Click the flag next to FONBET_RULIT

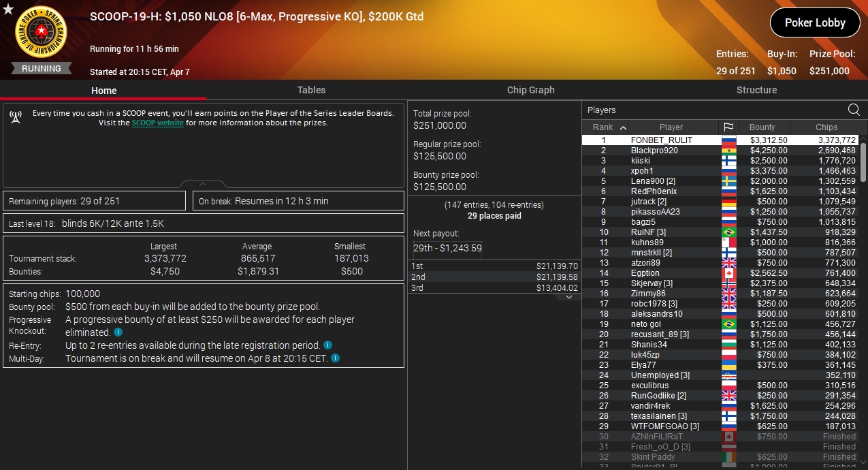pyautogui.click(x=728, y=140)
